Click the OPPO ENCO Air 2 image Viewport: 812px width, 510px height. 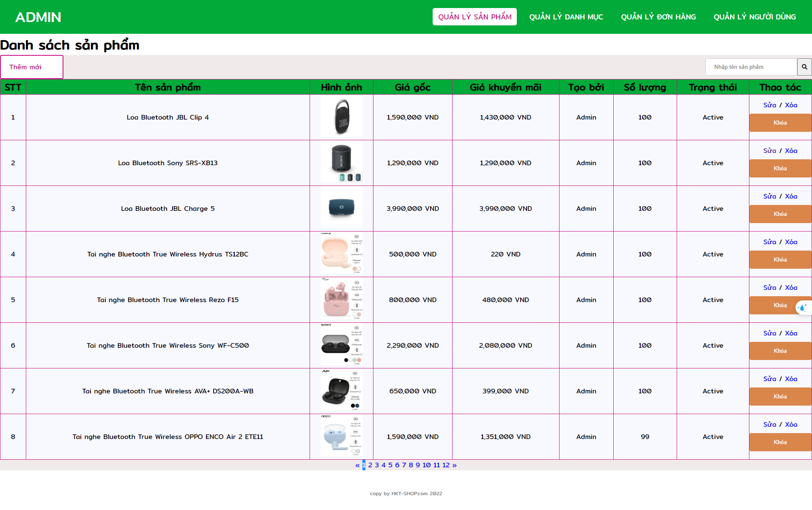[x=341, y=436]
